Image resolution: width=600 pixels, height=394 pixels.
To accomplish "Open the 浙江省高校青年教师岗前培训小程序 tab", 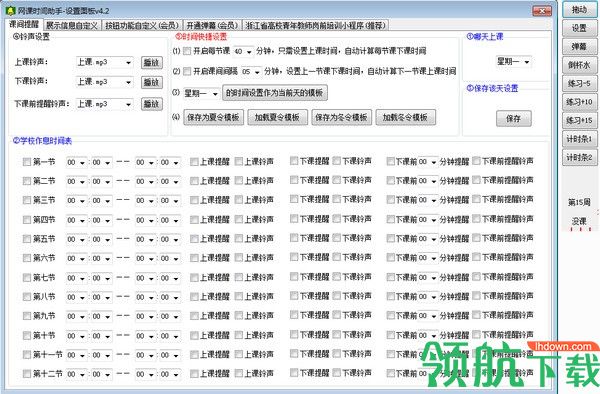I will [x=316, y=26].
